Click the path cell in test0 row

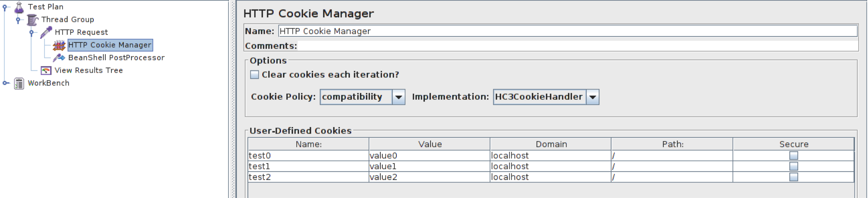(672, 156)
